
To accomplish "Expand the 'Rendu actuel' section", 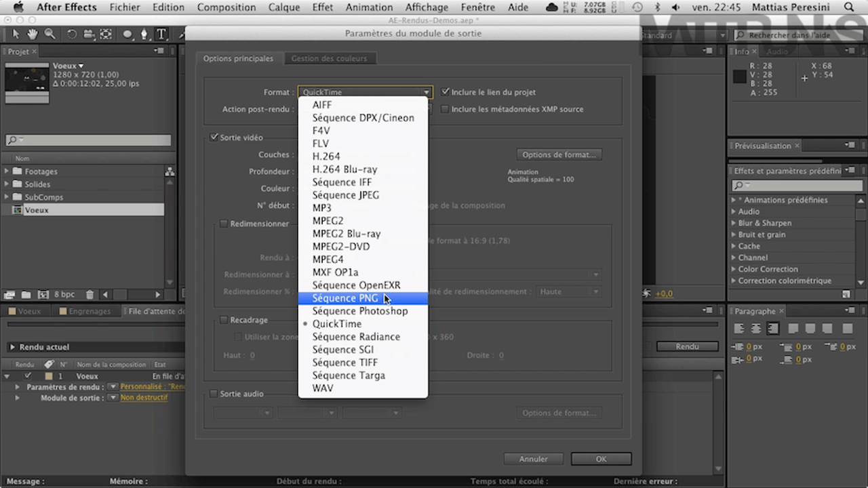I will coord(12,347).
